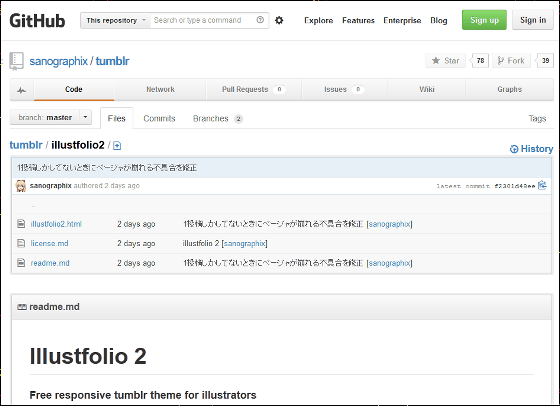
Task: Open the History link
Action: point(536,149)
